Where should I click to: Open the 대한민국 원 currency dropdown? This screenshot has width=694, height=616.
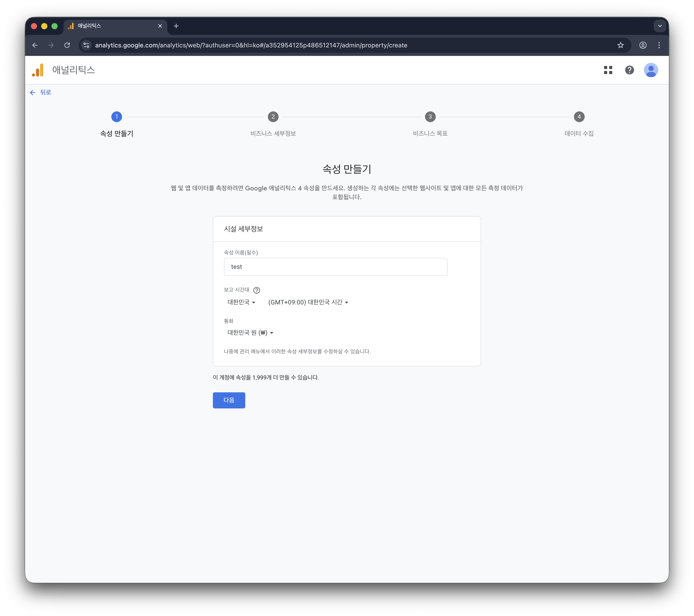(250, 333)
